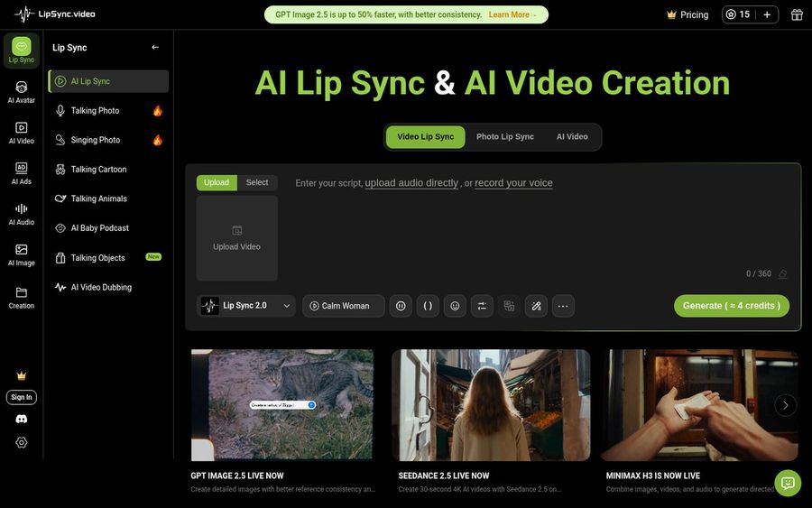This screenshot has height=508, width=812.
Task: Open the Discord community icon
Action: [22, 419]
